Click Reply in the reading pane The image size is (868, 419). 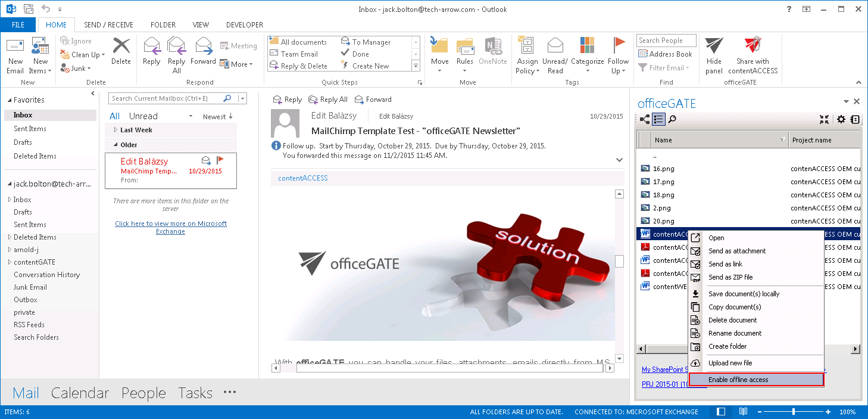click(287, 100)
